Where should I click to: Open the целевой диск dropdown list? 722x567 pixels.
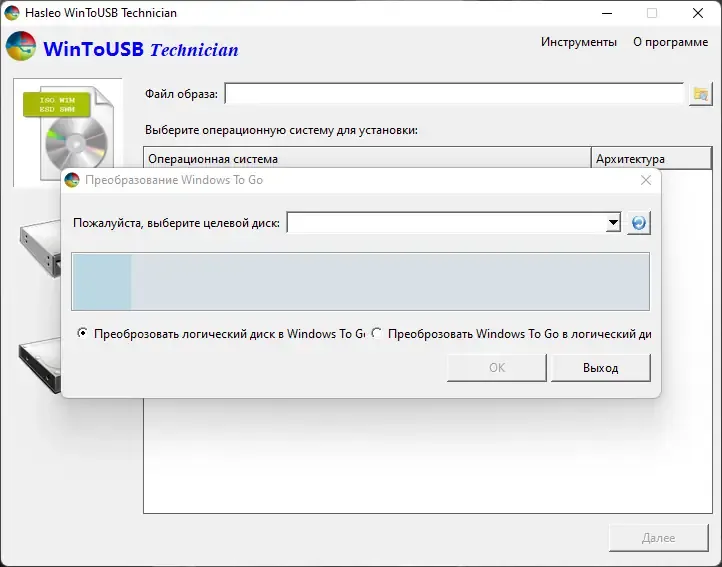(613, 223)
